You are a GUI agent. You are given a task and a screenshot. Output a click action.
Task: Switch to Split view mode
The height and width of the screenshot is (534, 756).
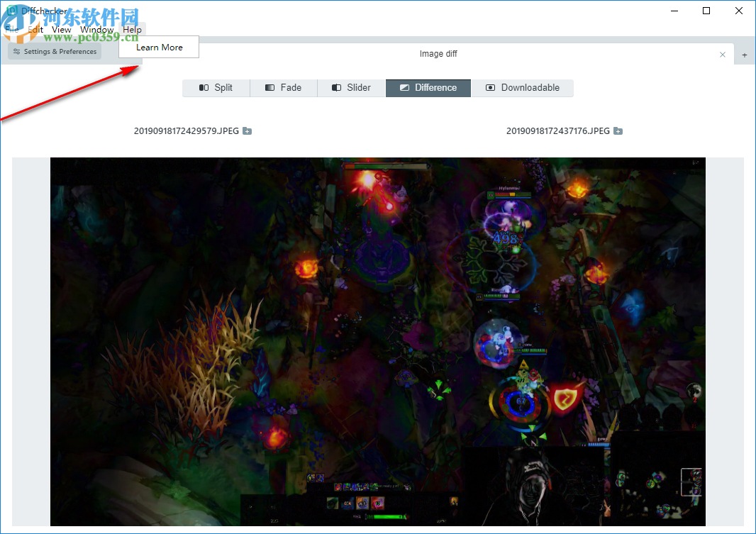click(x=216, y=88)
